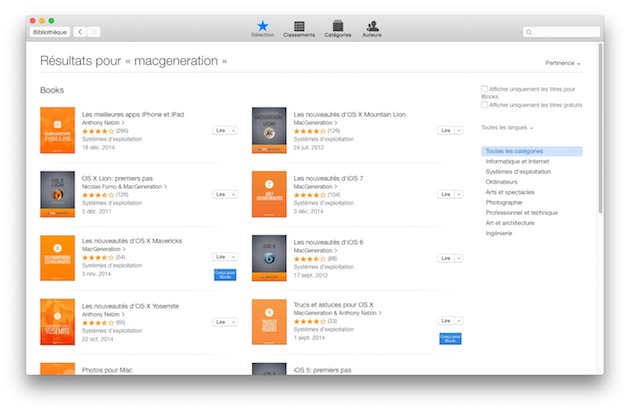Open cover of Les nouveautés d'OS X Yosemite

coord(58,322)
